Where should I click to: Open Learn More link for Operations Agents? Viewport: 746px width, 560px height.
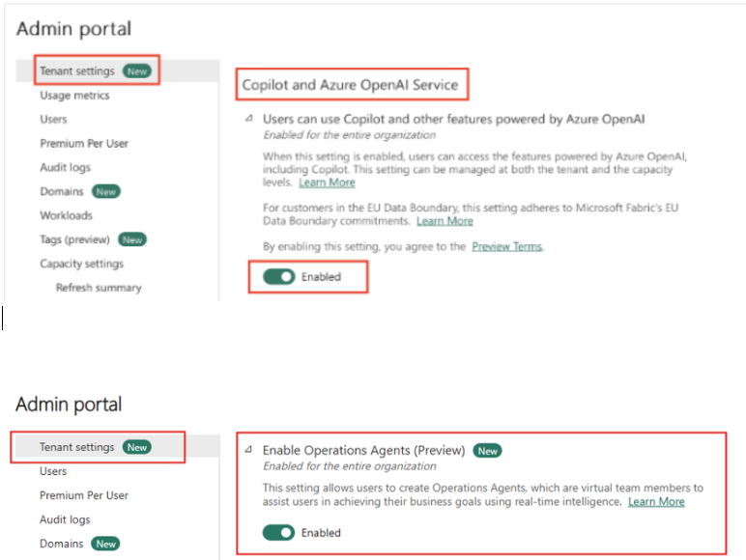[656, 501]
